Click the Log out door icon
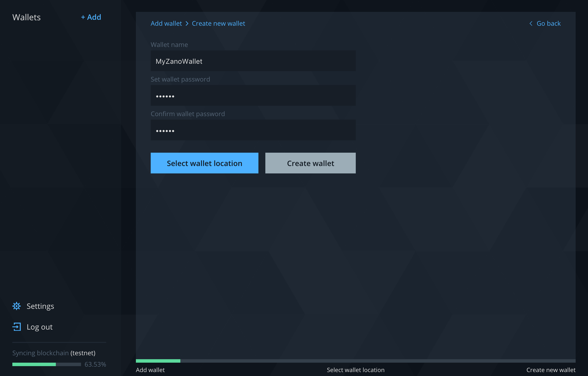 pos(17,327)
